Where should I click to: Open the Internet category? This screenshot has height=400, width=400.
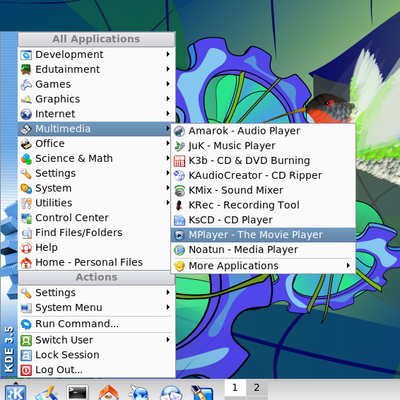pos(96,114)
